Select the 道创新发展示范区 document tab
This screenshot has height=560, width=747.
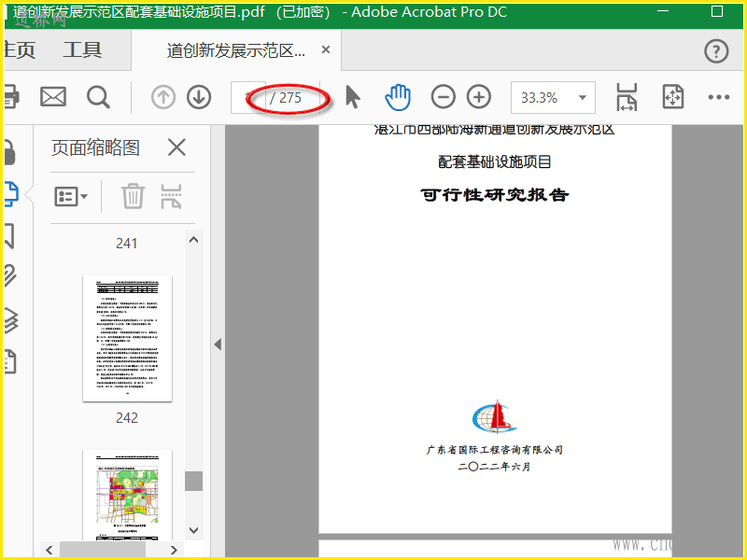click(236, 50)
